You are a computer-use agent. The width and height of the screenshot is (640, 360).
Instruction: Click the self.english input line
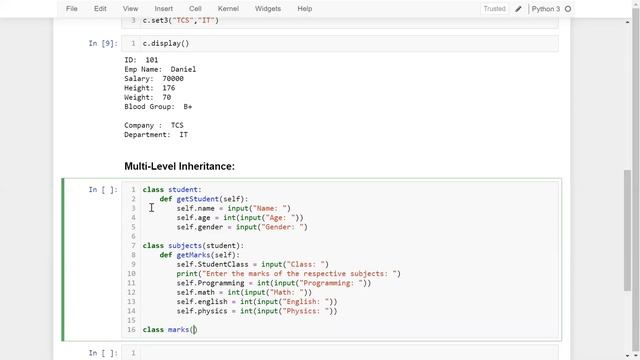(x=257, y=302)
